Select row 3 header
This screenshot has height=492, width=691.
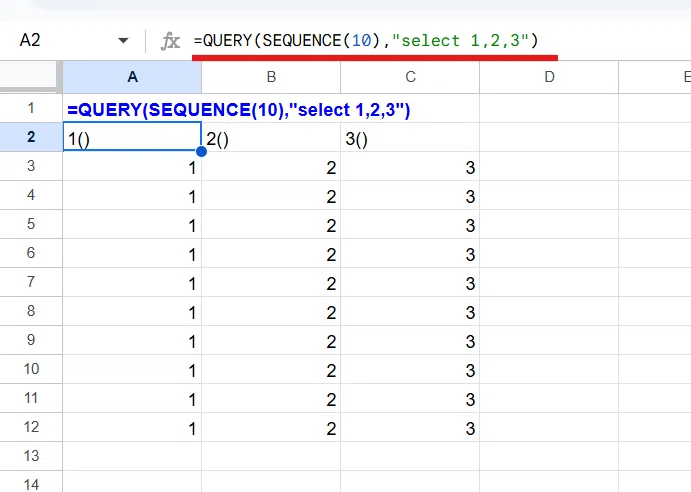31,166
